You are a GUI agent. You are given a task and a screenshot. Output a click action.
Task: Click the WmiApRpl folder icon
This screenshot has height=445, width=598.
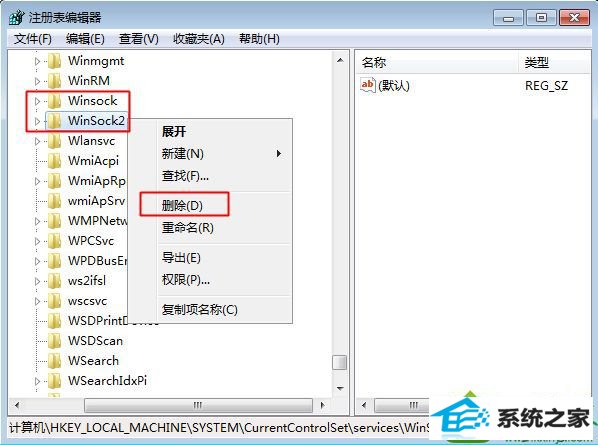(x=54, y=181)
